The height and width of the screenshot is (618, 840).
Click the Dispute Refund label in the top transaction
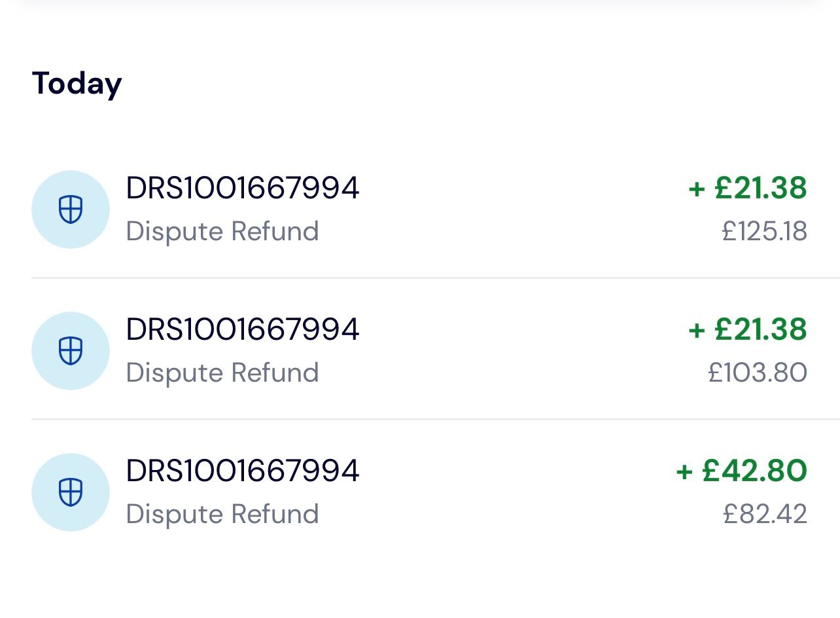tap(222, 232)
